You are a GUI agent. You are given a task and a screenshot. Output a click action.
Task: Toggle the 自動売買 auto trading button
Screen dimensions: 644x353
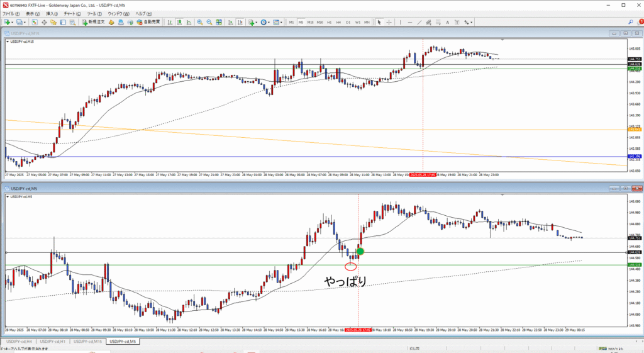coord(148,22)
